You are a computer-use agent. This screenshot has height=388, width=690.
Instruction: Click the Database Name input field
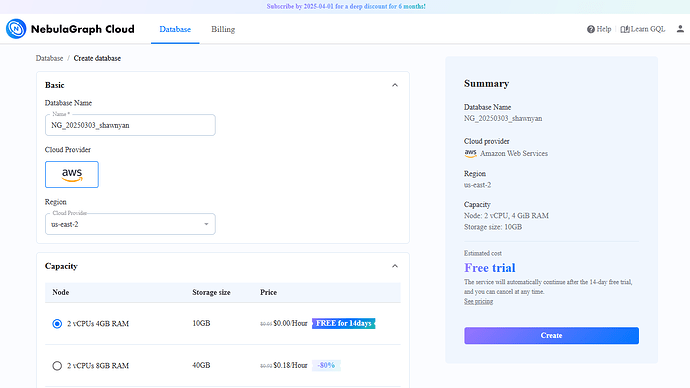tap(130, 125)
